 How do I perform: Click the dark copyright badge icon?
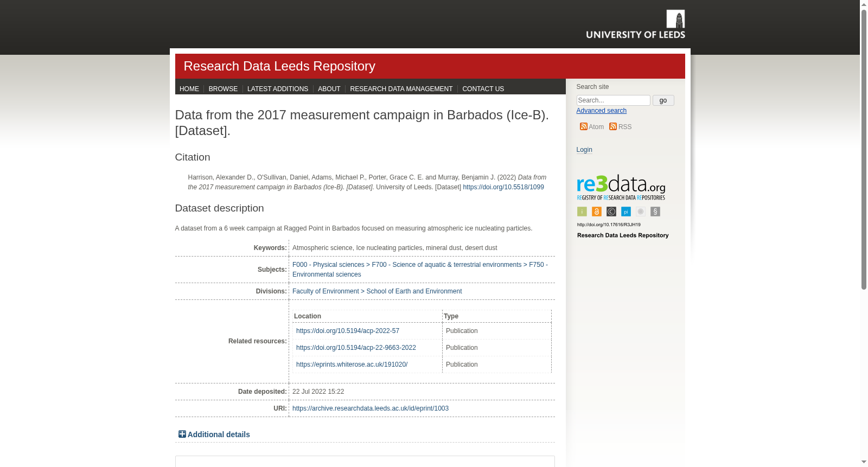point(611,212)
